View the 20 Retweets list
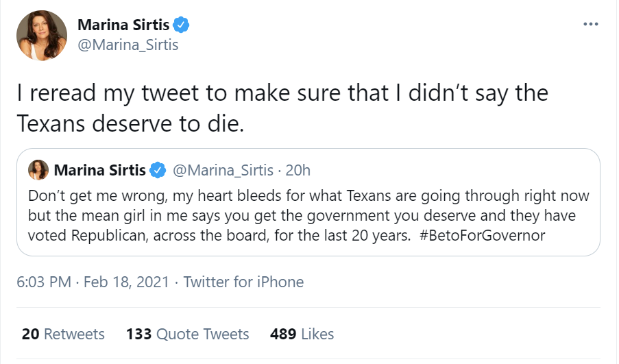The width and height of the screenshot is (619, 364). pyautogui.click(x=63, y=335)
